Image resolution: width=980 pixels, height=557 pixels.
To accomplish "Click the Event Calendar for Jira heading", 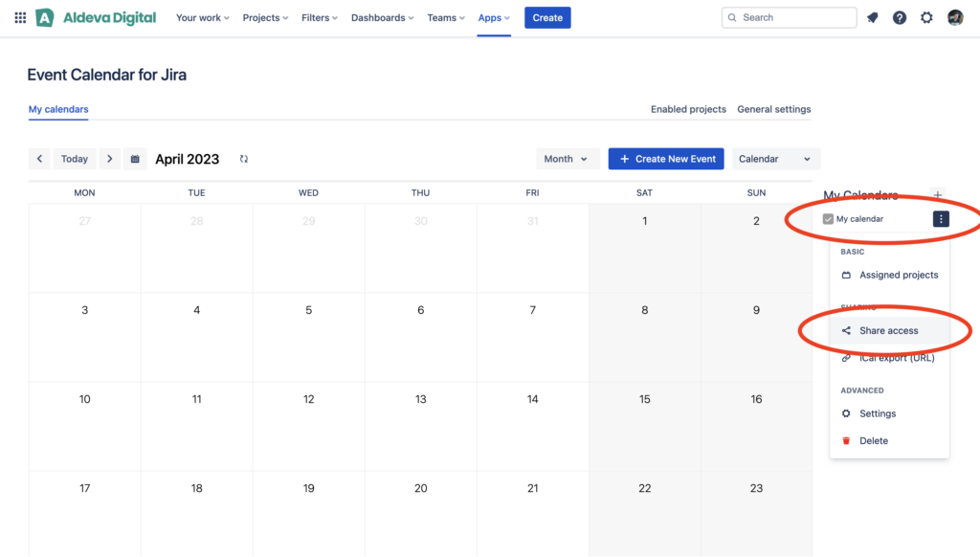I will (x=107, y=75).
